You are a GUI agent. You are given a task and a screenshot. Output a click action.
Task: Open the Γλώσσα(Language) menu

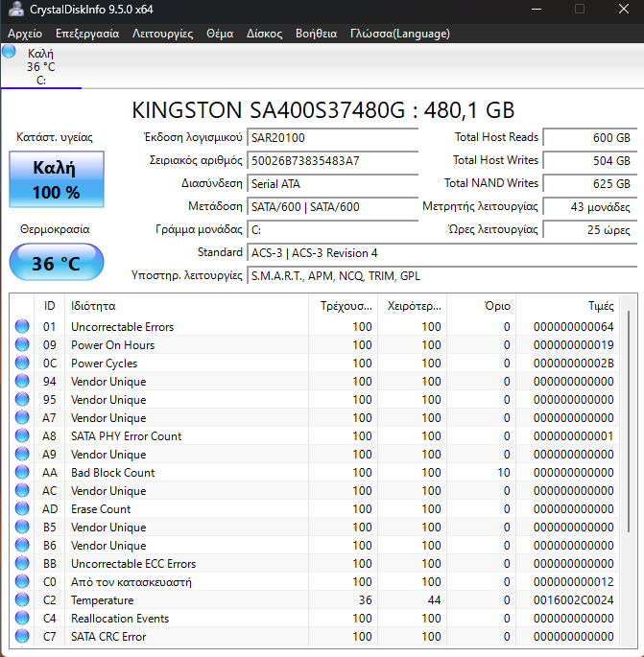(400, 34)
